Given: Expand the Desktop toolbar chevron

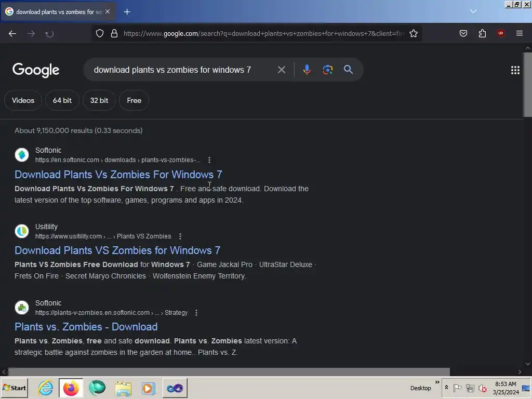Looking at the screenshot, I should [x=437, y=382].
